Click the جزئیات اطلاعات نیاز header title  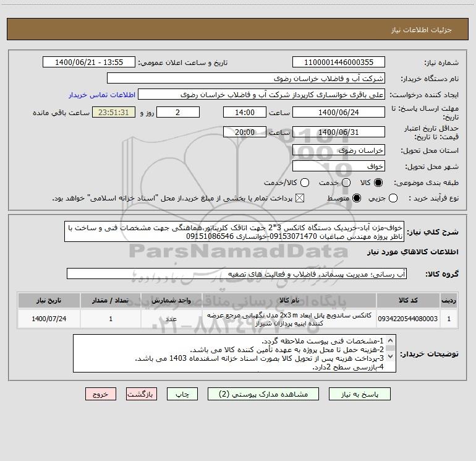tap(422, 30)
